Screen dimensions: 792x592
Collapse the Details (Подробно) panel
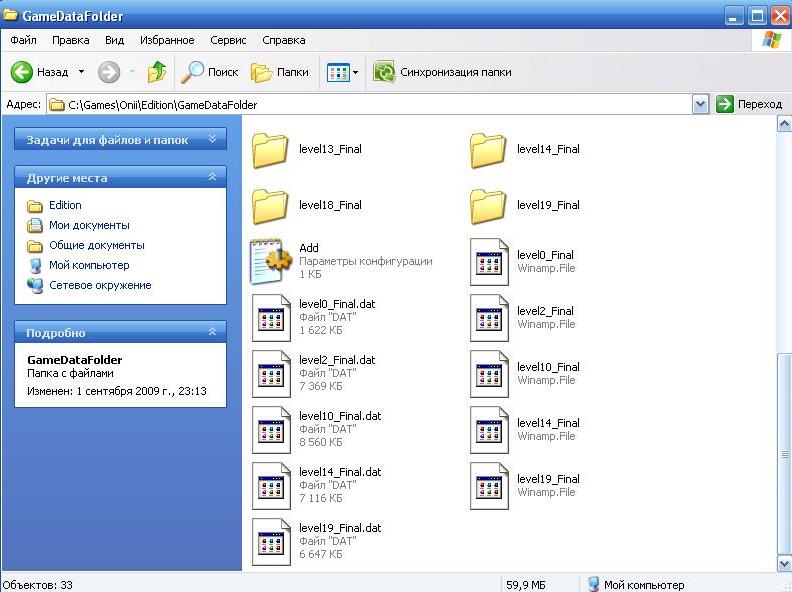[212, 333]
